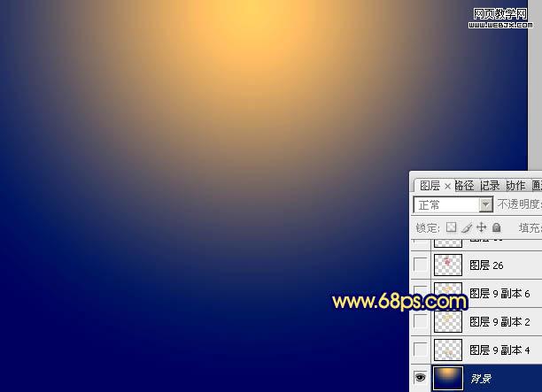Image resolution: width=542 pixels, height=392 pixels.
Task: Select the 背景 layer name
Action: [x=484, y=378]
